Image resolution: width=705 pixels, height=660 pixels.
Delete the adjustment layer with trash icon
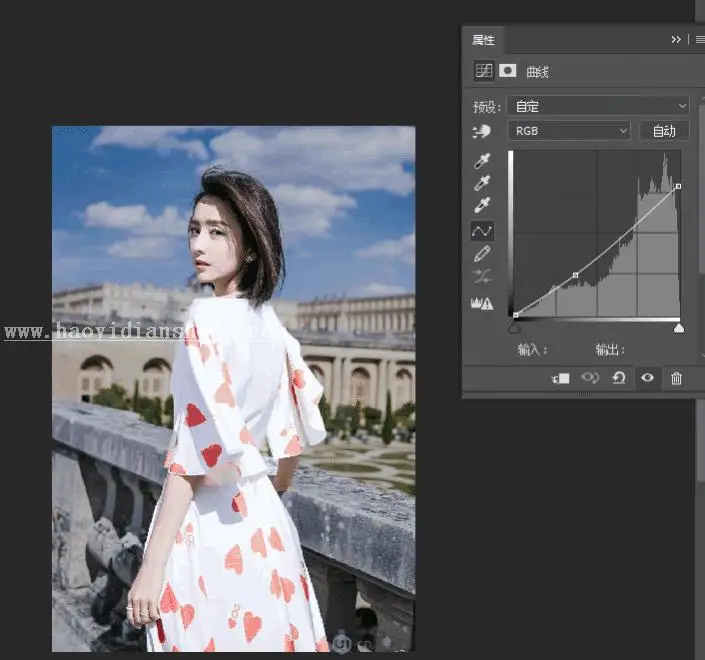tap(676, 378)
